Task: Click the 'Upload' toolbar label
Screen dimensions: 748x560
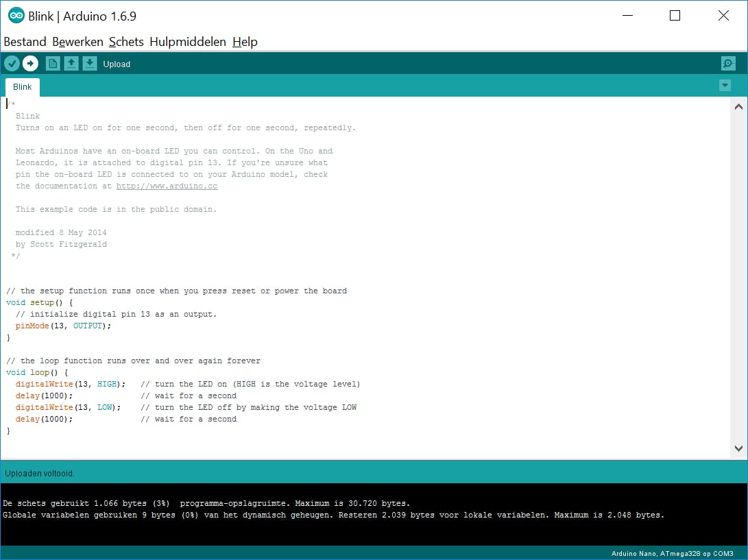Action: click(x=117, y=64)
